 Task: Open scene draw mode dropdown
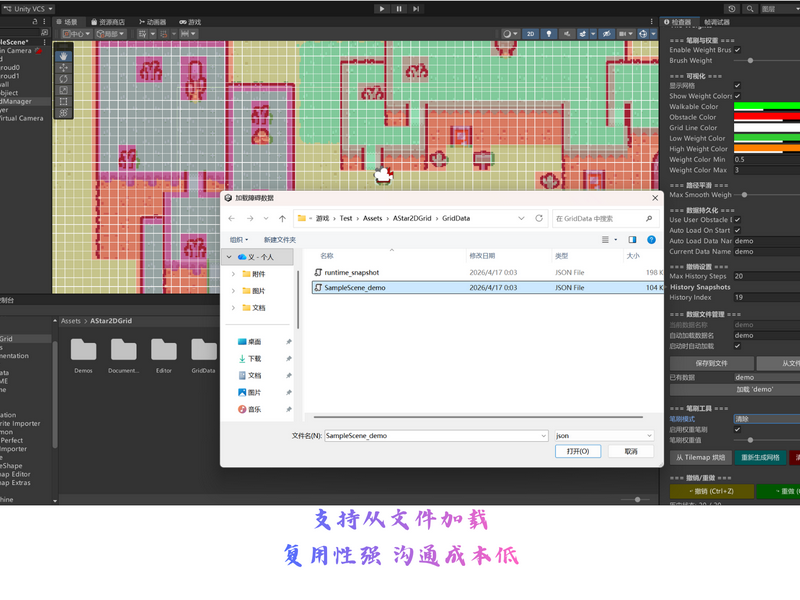(510, 34)
